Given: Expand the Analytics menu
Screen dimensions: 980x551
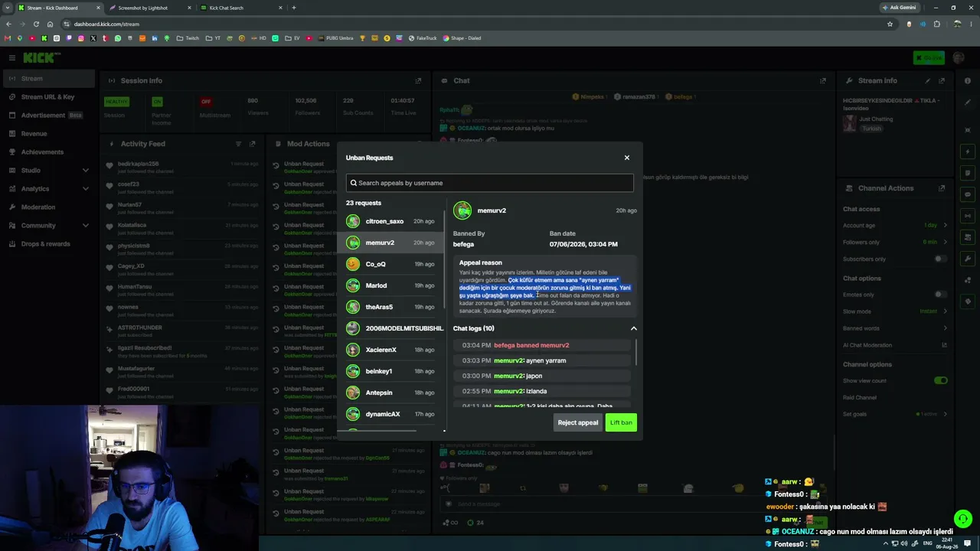Looking at the screenshot, I should (x=47, y=189).
